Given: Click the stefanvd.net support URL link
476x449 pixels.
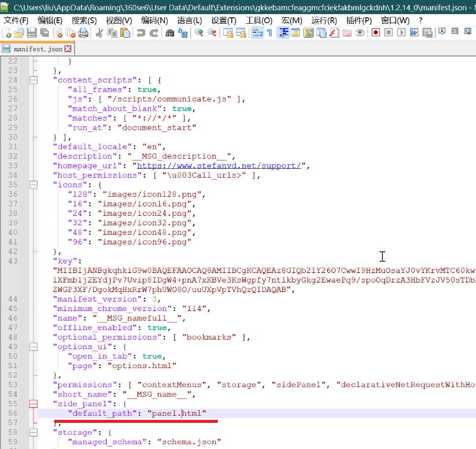Looking at the screenshot, I should pyautogui.click(x=219, y=166).
